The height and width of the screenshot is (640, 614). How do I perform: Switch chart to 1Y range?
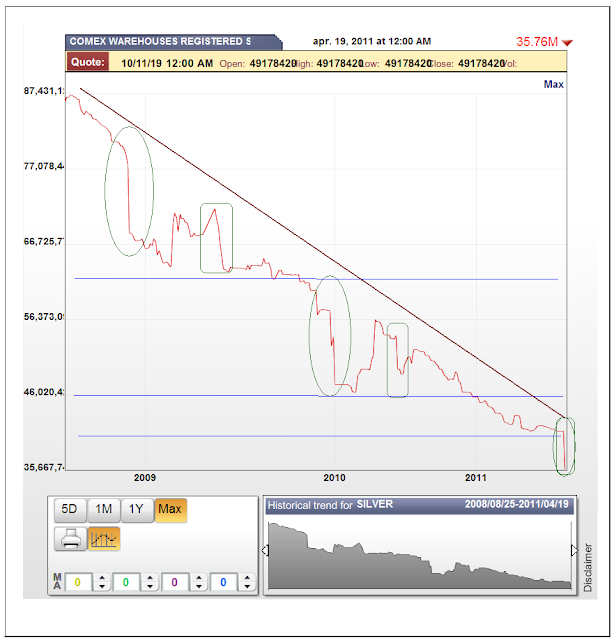[x=137, y=510]
